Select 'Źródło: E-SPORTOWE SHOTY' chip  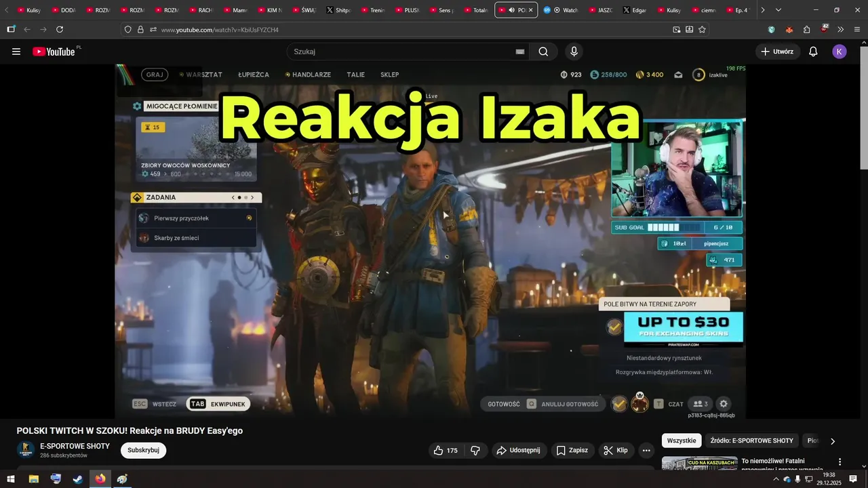pos(751,441)
